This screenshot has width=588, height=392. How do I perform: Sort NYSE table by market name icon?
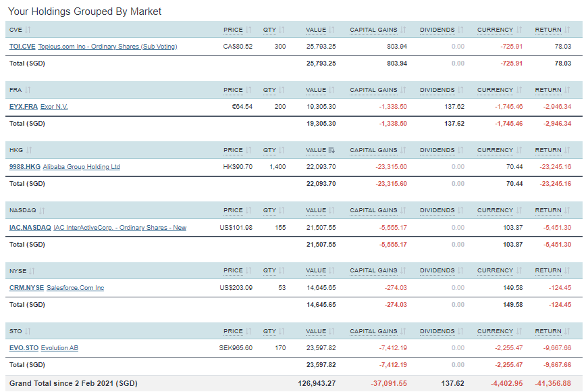pyautogui.click(x=32, y=271)
